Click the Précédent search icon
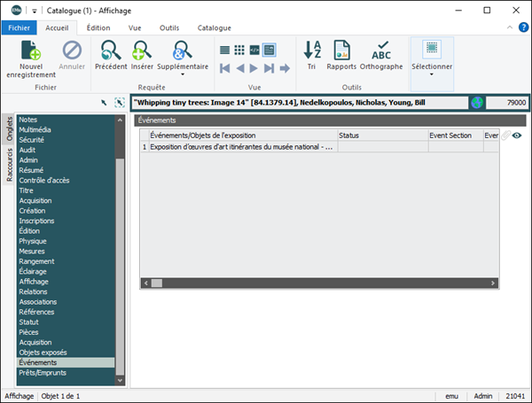 tap(111, 50)
